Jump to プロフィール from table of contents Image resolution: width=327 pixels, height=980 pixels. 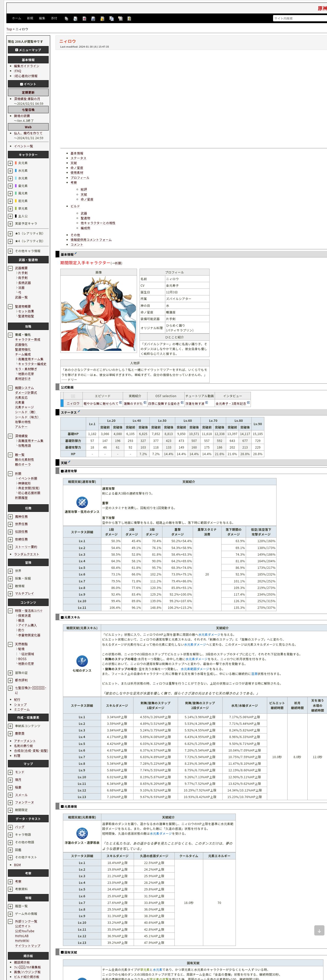coord(80,178)
